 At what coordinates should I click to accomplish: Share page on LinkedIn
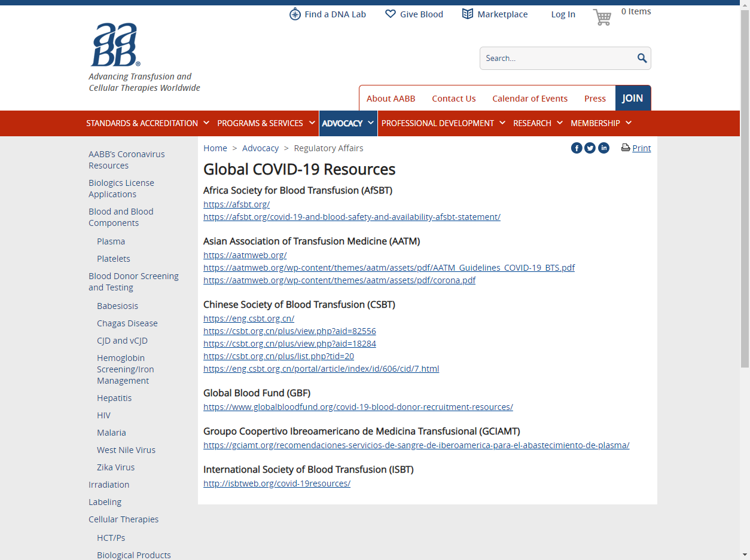[x=604, y=148]
